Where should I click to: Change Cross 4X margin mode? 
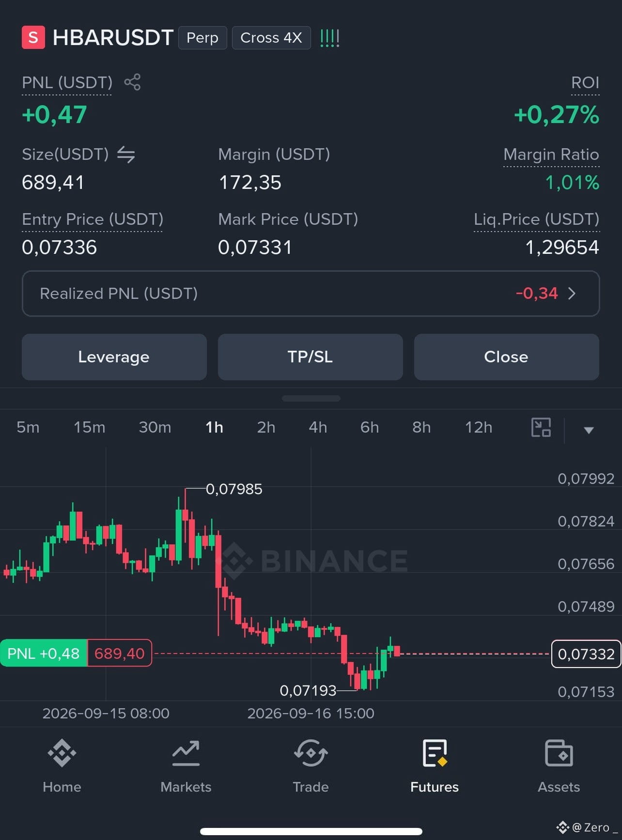click(271, 38)
